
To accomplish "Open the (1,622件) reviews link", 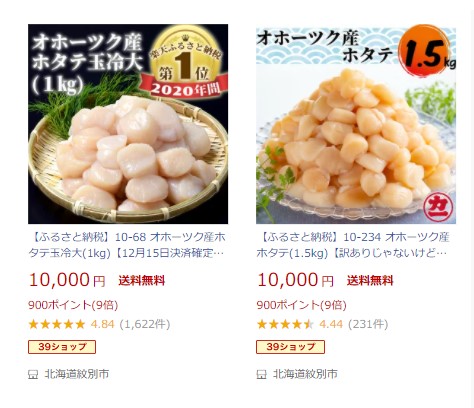I will pyautogui.click(x=145, y=324).
